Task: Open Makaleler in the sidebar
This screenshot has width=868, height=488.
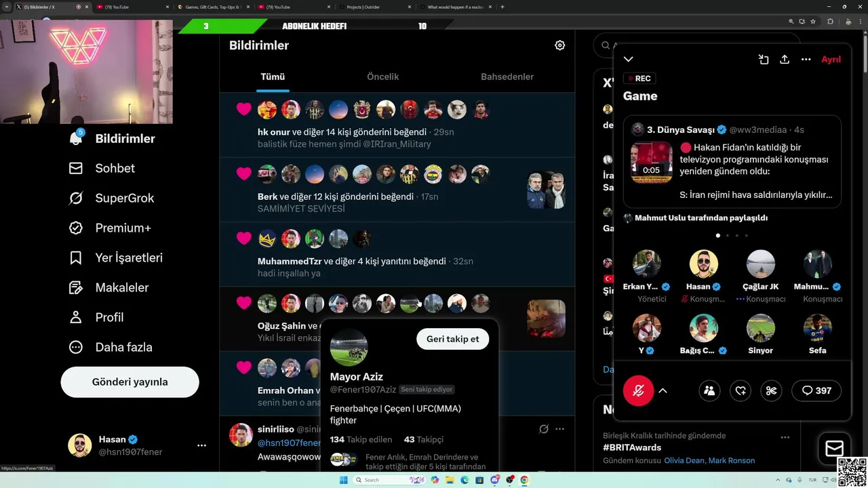Action: [x=108, y=287]
